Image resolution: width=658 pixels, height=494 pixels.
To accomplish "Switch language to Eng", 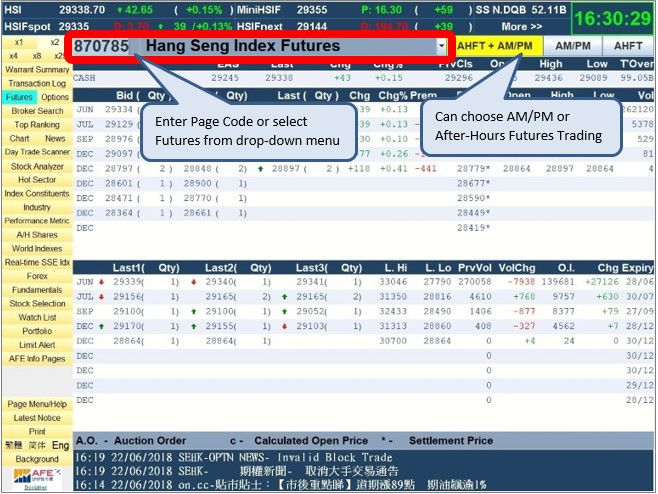I will (x=60, y=445).
